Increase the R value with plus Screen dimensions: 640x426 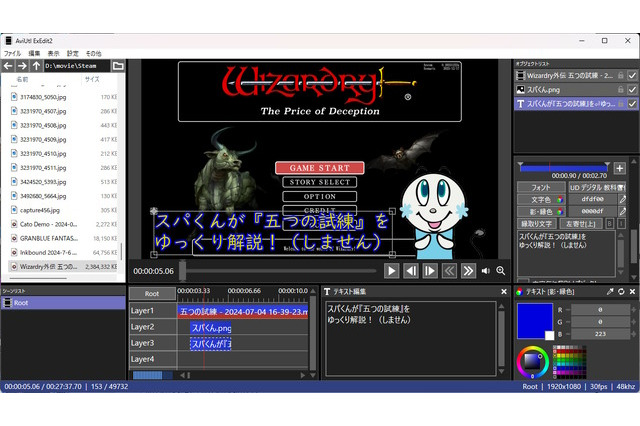pyautogui.click(x=633, y=310)
